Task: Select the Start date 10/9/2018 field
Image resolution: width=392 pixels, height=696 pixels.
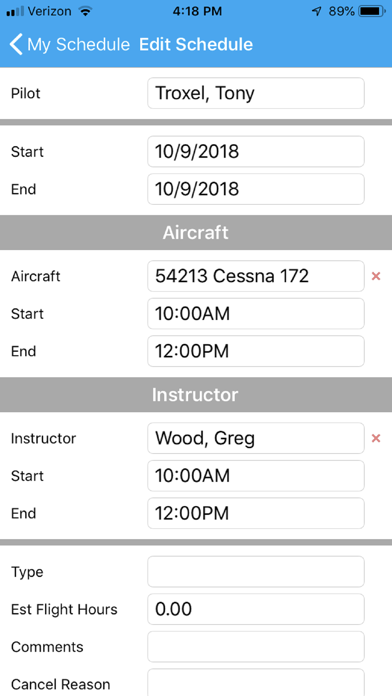Action: pos(256,152)
